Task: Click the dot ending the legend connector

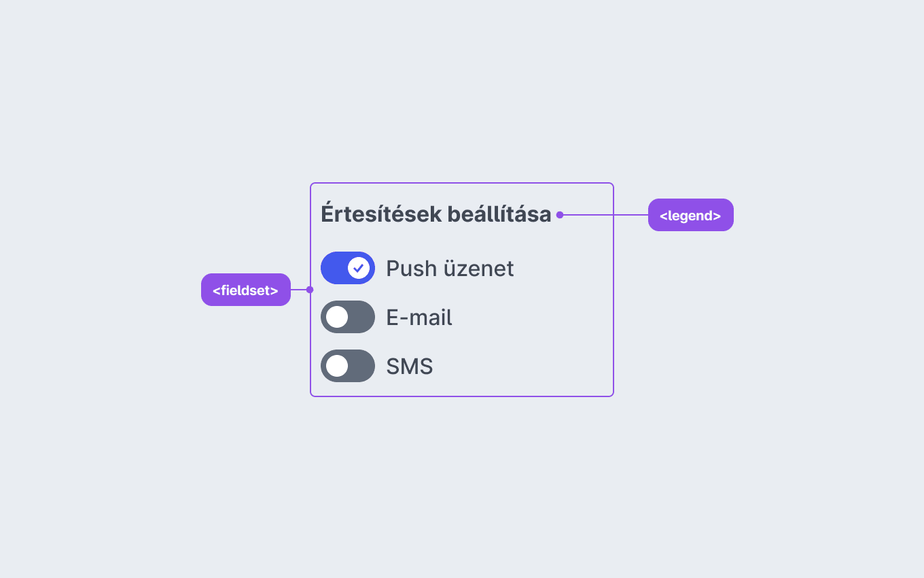Action: (560, 215)
